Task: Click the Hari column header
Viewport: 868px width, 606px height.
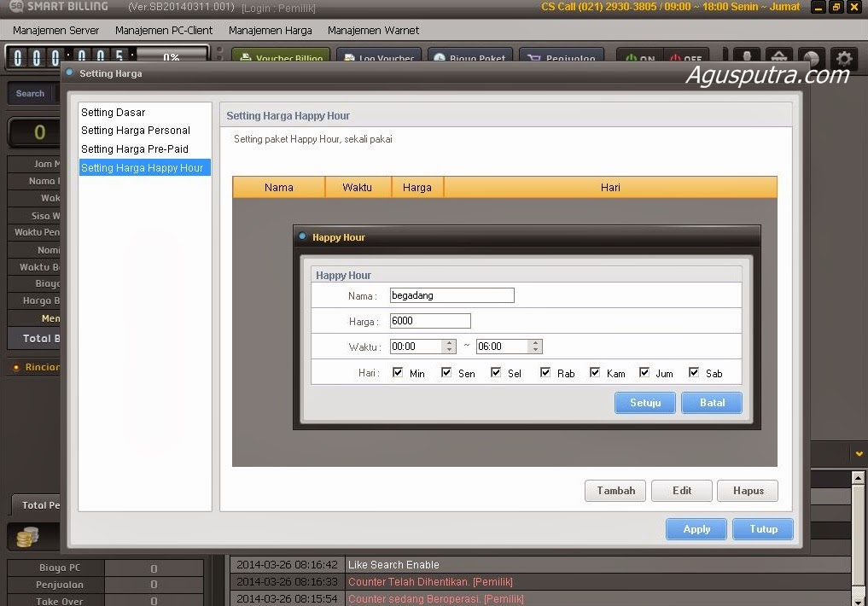Action: [x=610, y=187]
